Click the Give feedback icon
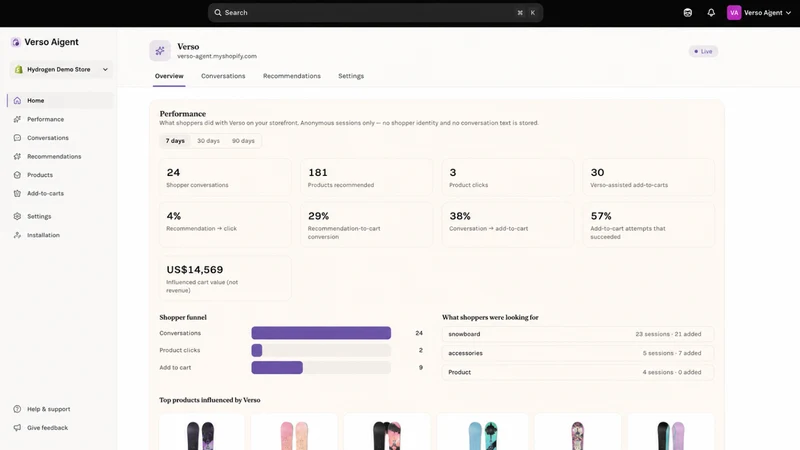This screenshot has width=800, height=450. click(17, 428)
